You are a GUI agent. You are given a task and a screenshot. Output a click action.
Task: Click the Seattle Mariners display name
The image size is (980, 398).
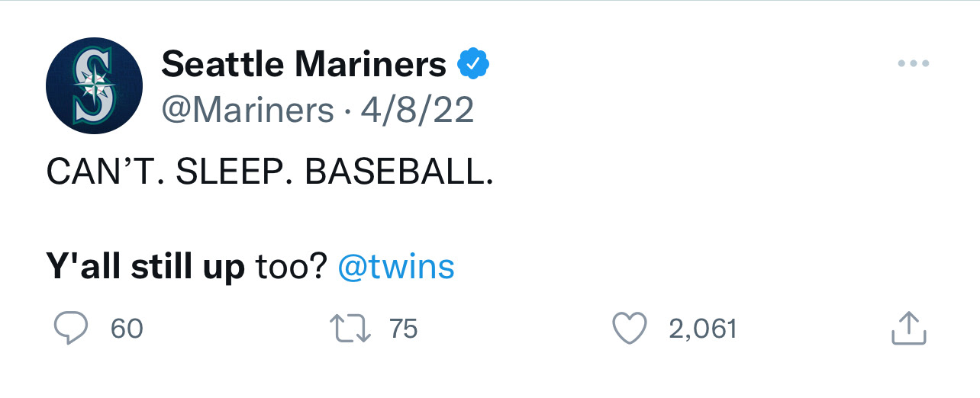304,65
